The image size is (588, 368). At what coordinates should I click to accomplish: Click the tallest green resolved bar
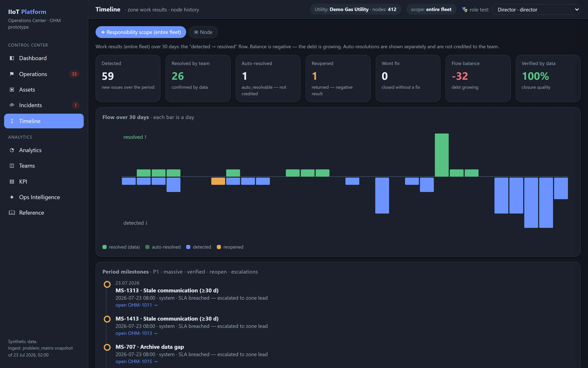pyautogui.click(x=441, y=155)
